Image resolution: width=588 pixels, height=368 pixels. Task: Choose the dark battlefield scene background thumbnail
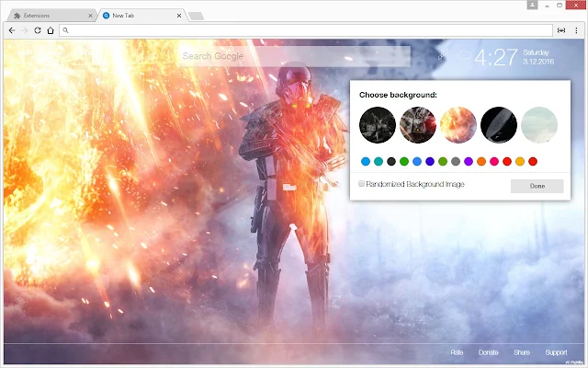coord(378,125)
